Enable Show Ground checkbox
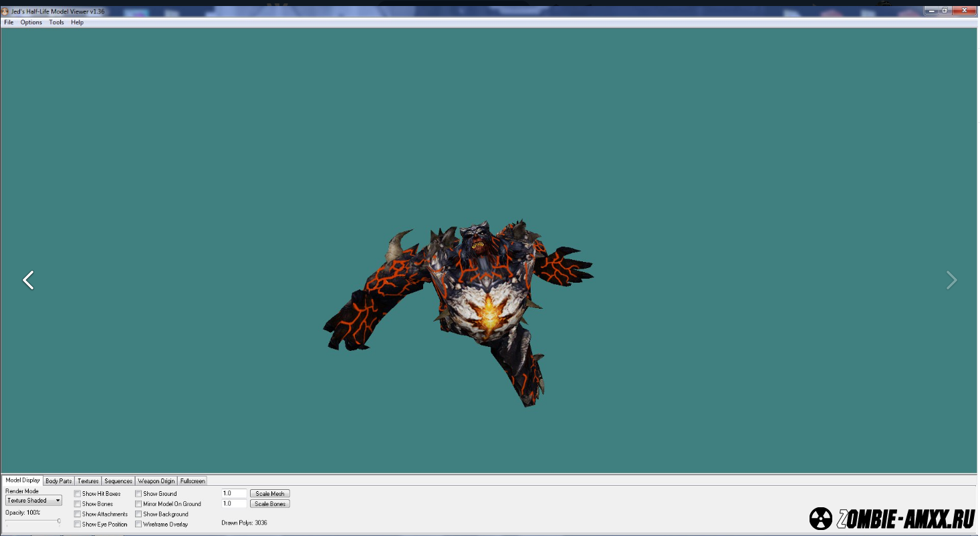Image resolution: width=980 pixels, height=536 pixels. coord(138,494)
